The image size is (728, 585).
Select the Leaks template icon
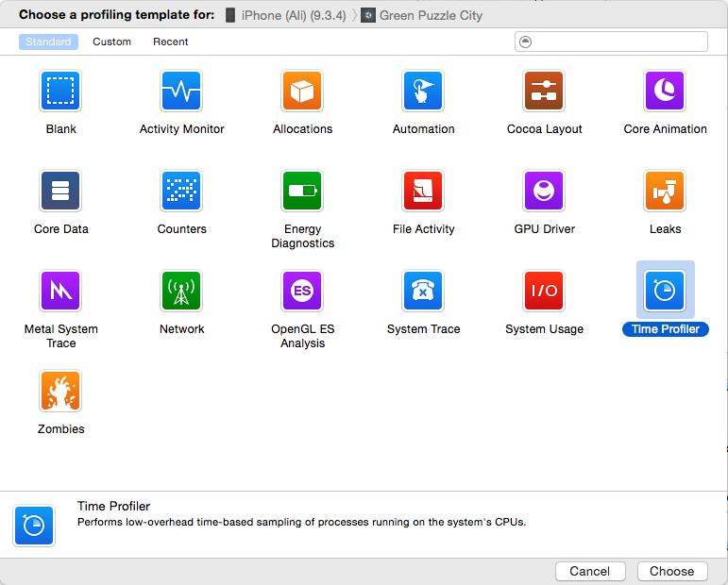click(665, 191)
